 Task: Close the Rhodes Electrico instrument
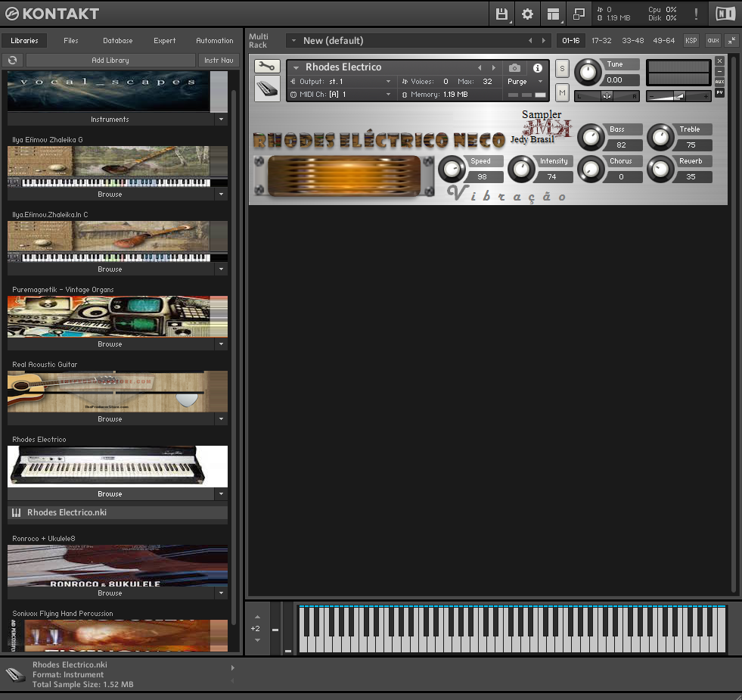point(720,61)
